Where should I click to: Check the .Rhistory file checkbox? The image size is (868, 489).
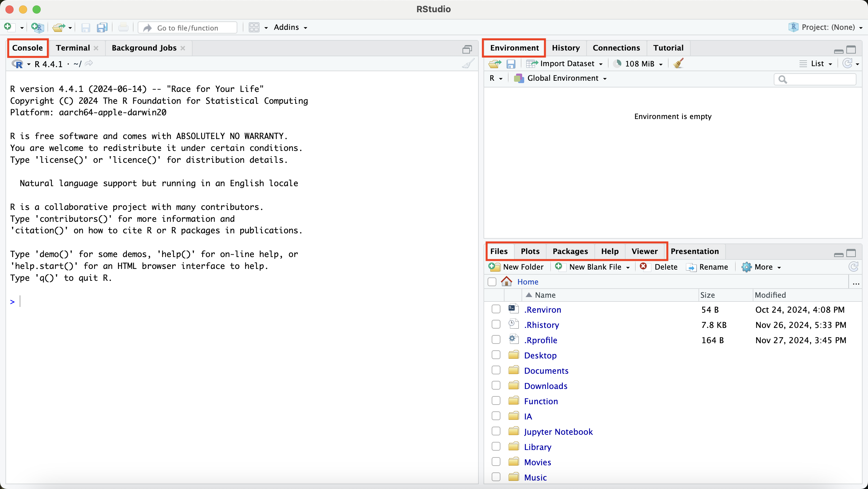496,324
